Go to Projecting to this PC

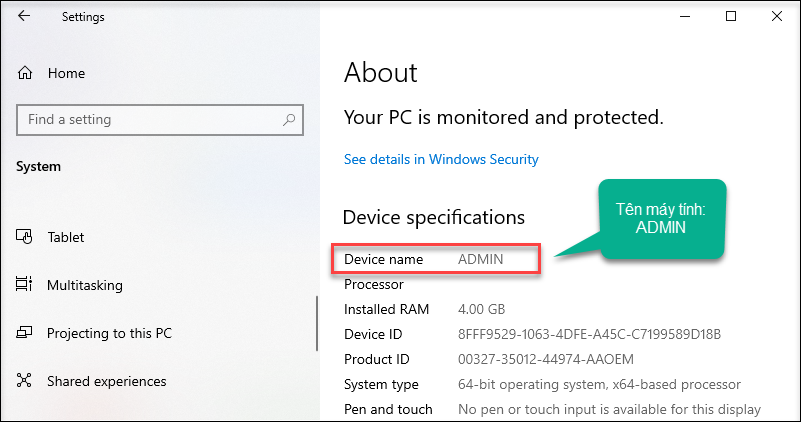[x=109, y=333]
